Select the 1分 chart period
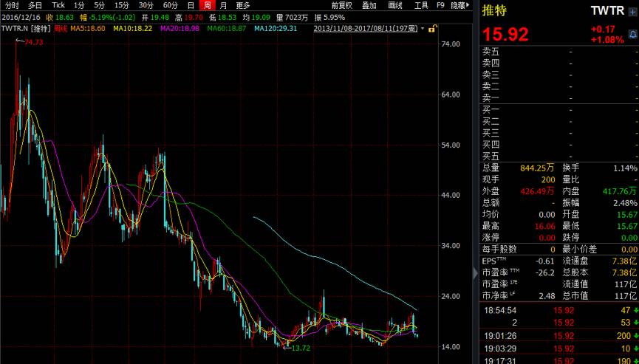639x364 pixels. pos(79,5)
